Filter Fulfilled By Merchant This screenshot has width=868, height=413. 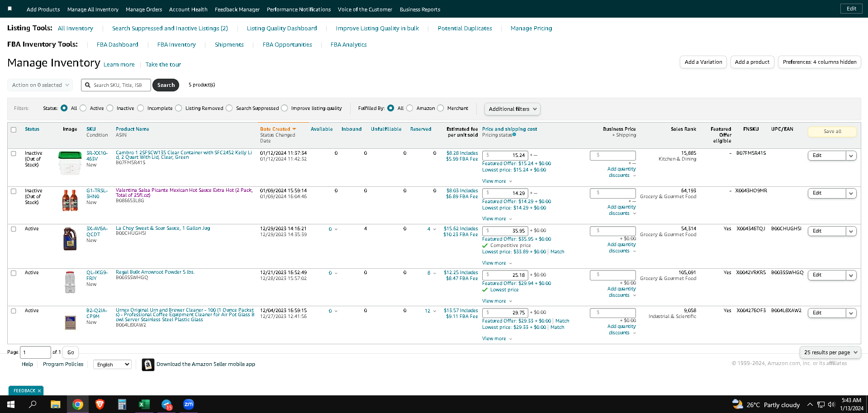pyautogui.click(x=441, y=108)
